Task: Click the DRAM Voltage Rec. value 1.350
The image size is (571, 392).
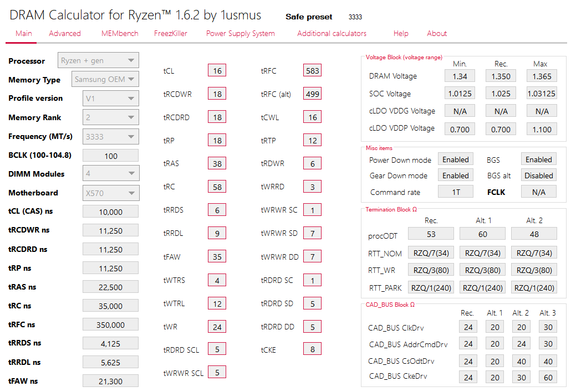Action: pyautogui.click(x=501, y=76)
